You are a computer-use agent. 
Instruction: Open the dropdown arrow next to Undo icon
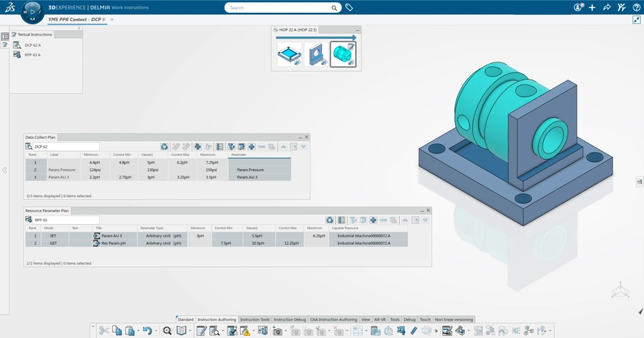(156, 331)
